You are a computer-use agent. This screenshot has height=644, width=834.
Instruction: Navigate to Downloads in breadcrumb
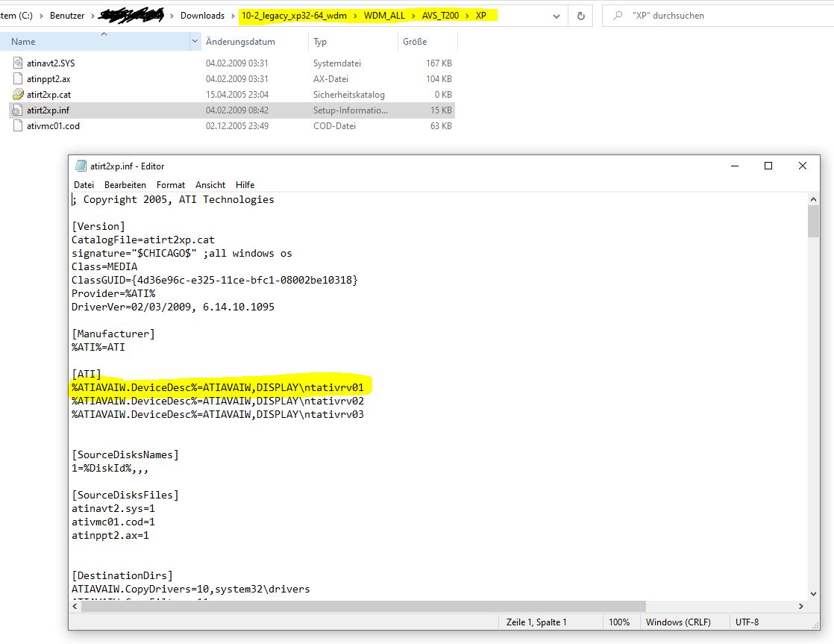coord(202,16)
